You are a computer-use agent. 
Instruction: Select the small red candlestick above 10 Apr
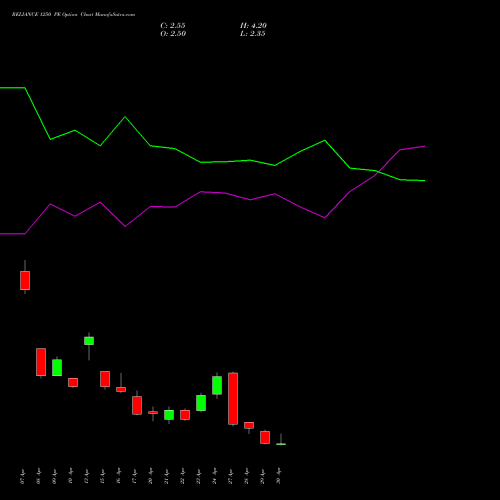click(x=73, y=382)
